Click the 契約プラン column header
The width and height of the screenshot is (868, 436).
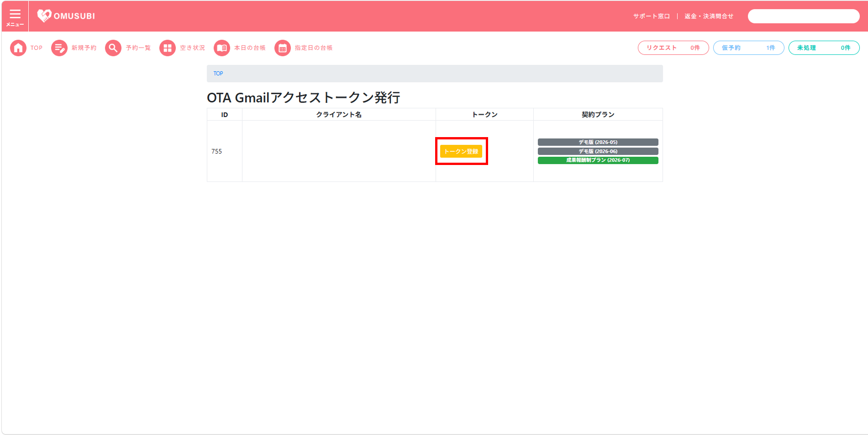(x=598, y=115)
